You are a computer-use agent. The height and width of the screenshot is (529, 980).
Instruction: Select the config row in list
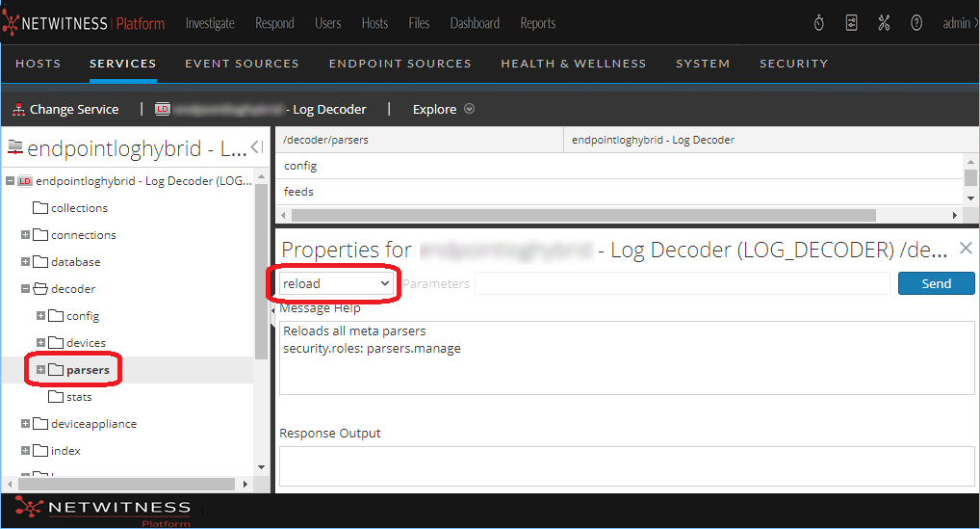pos(619,166)
